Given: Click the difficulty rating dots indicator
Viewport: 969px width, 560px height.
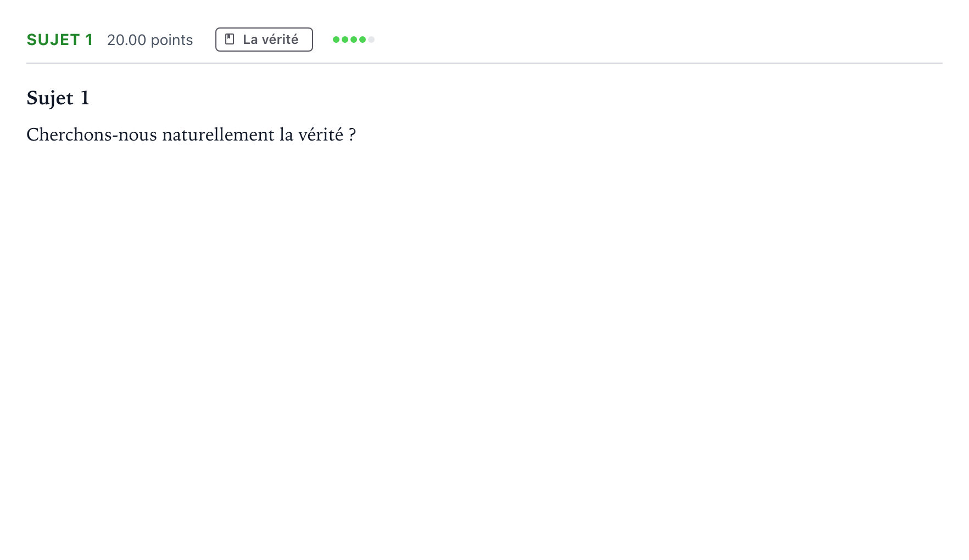Looking at the screenshot, I should pyautogui.click(x=354, y=40).
